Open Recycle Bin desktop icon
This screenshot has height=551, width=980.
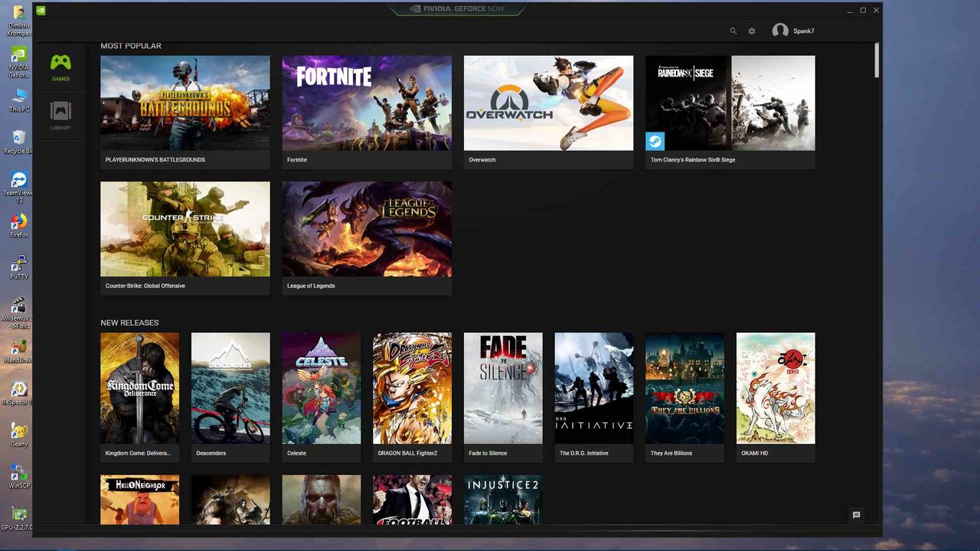(19, 142)
